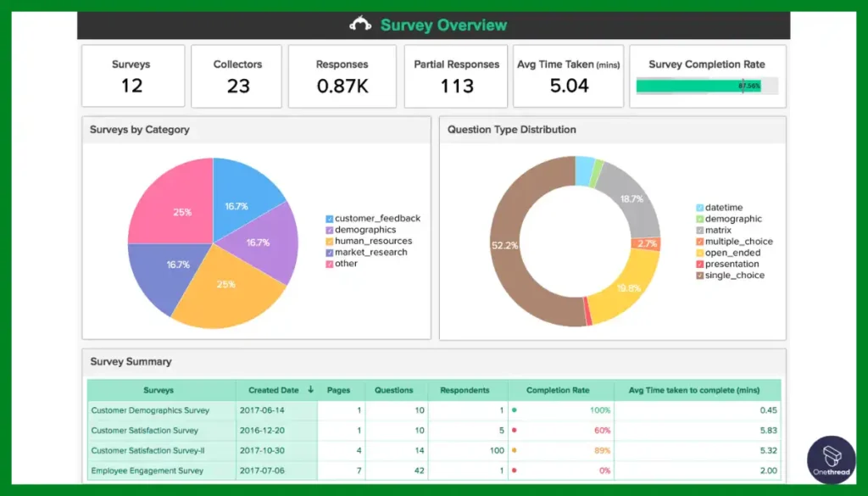Toggle human_resources legend checkbox
Screen dimensions: 868x496
[x=330, y=242]
